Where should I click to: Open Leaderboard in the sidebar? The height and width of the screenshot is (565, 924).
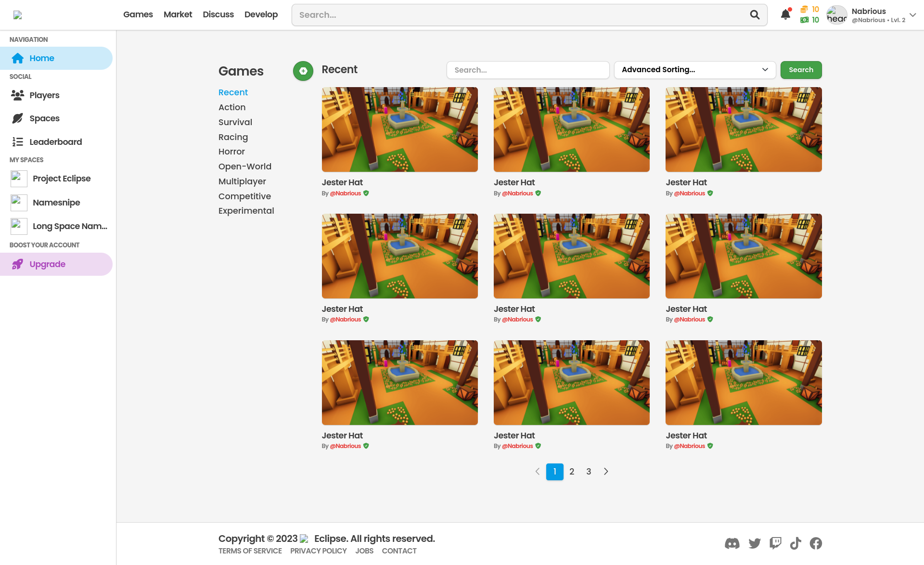pyautogui.click(x=55, y=142)
